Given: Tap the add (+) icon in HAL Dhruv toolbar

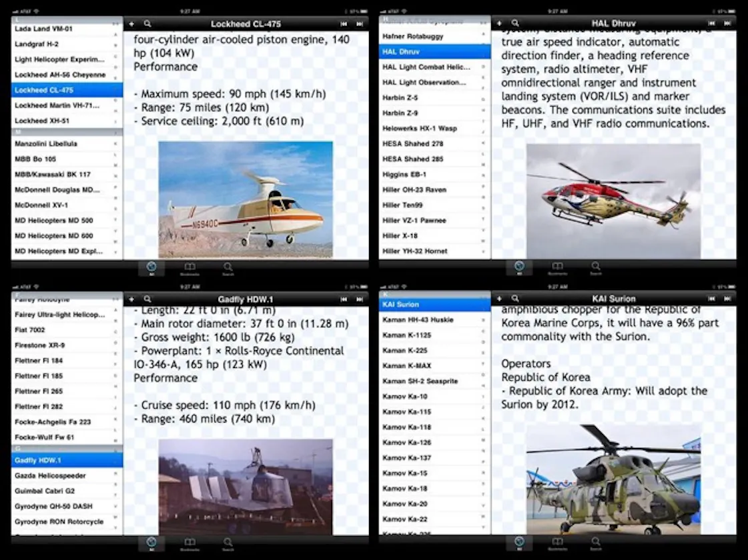Looking at the screenshot, I should coord(499,23).
